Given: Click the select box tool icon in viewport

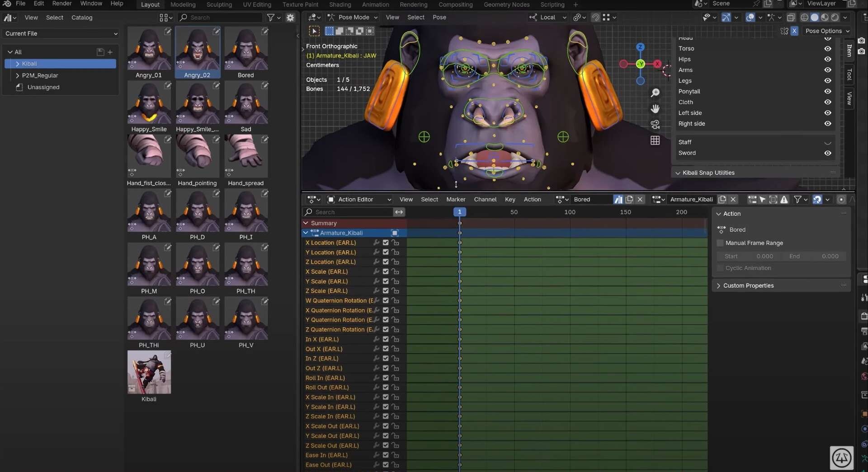Looking at the screenshot, I should 314,31.
